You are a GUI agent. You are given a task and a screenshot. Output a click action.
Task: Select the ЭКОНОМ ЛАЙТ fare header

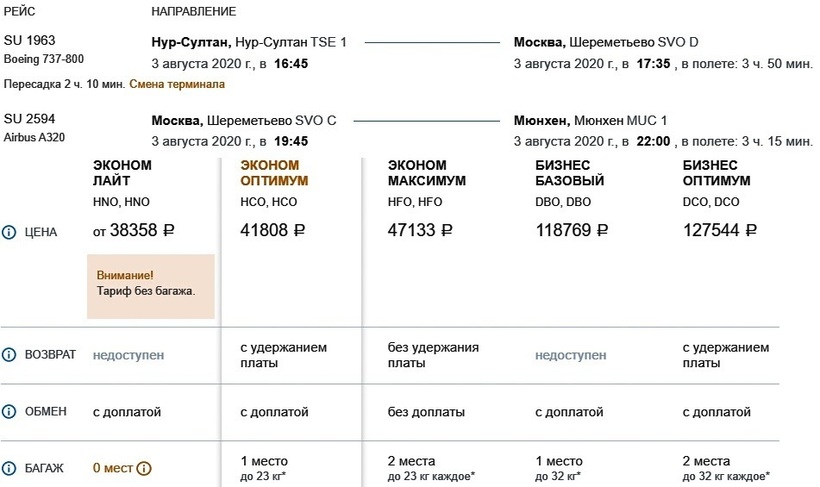tap(122, 173)
